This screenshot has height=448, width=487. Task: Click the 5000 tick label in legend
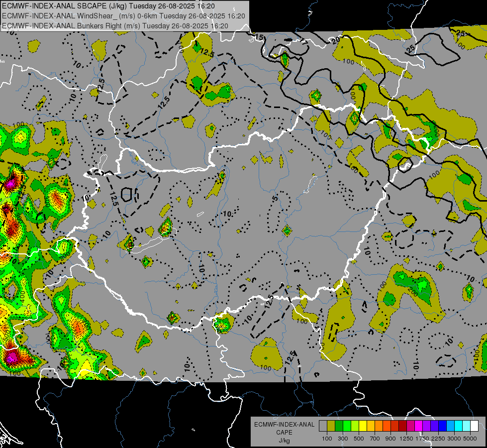(470, 439)
